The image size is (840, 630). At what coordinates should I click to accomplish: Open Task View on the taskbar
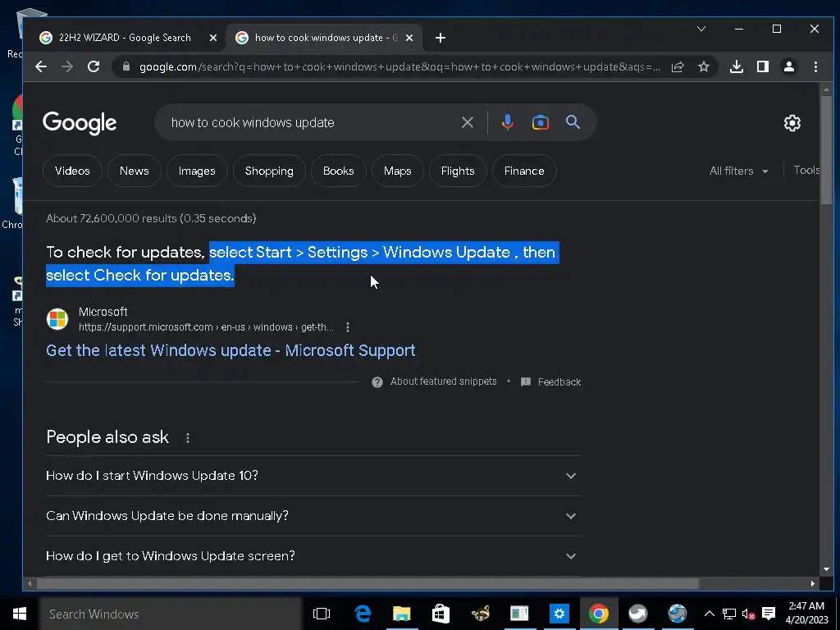click(x=322, y=614)
